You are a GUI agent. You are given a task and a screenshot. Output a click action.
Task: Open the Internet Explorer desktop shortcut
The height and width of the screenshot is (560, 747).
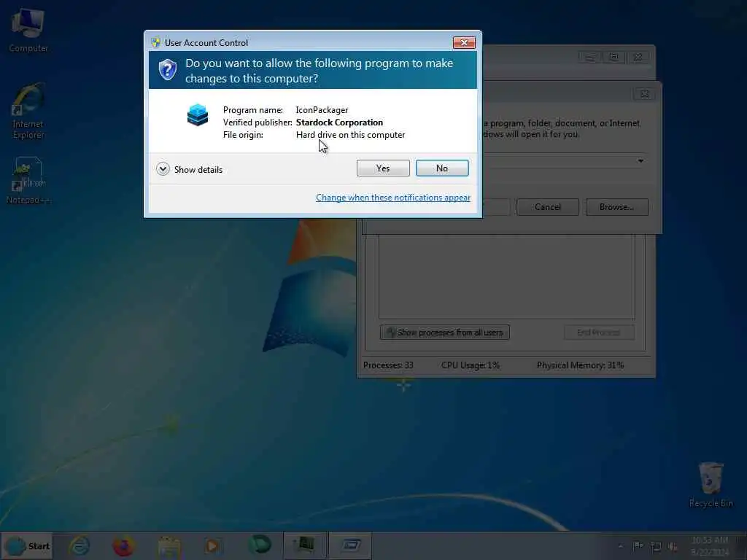(x=28, y=111)
